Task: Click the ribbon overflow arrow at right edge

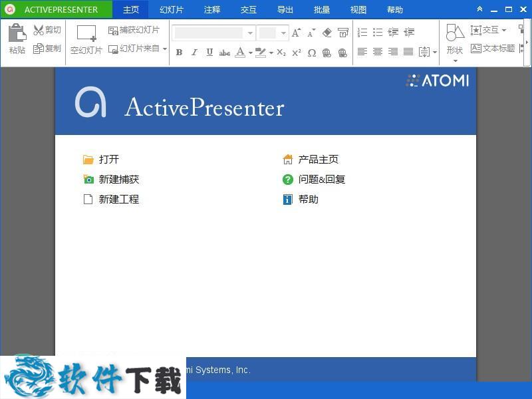Action: click(x=527, y=43)
